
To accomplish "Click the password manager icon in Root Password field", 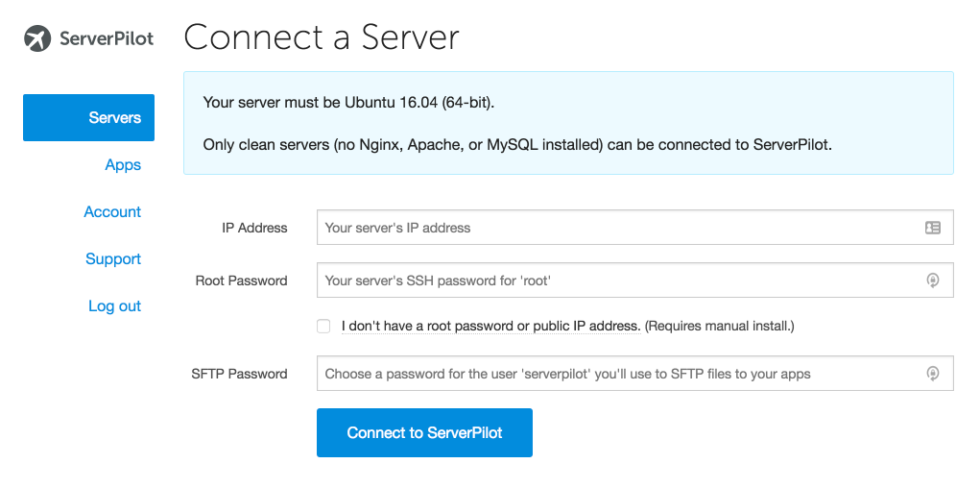I will 933,281.
